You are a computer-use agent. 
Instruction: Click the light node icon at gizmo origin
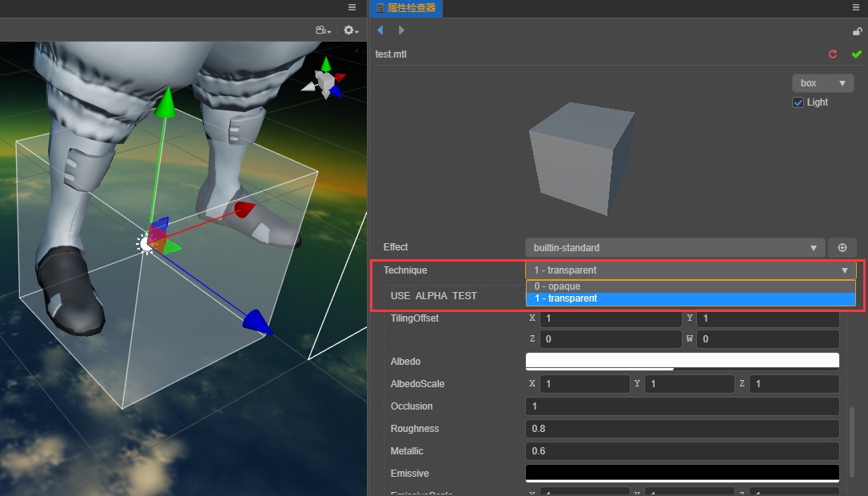[x=145, y=243]
